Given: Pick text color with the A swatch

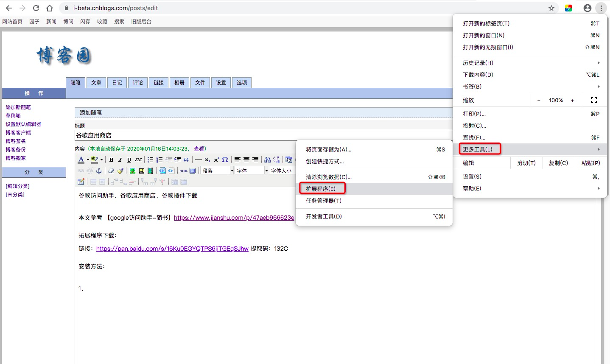Looking at the screenshot, I should [x=81, y=160].
